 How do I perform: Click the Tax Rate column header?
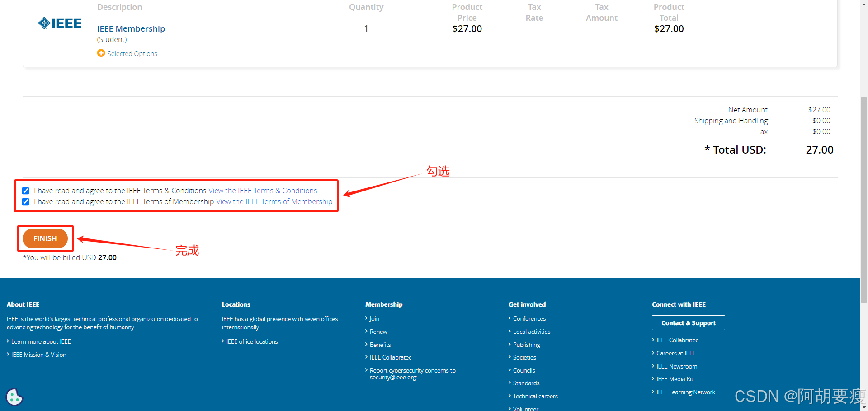point(534,12)
